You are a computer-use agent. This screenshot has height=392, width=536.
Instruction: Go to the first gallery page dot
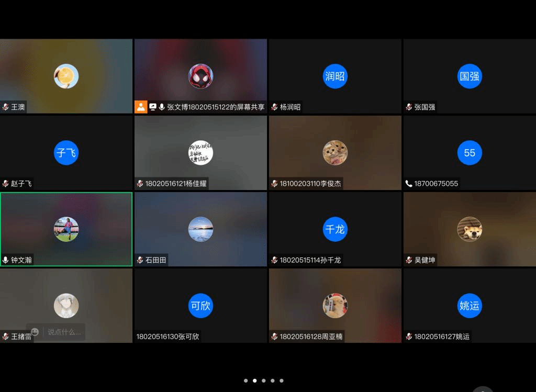(x=246, y=380)
